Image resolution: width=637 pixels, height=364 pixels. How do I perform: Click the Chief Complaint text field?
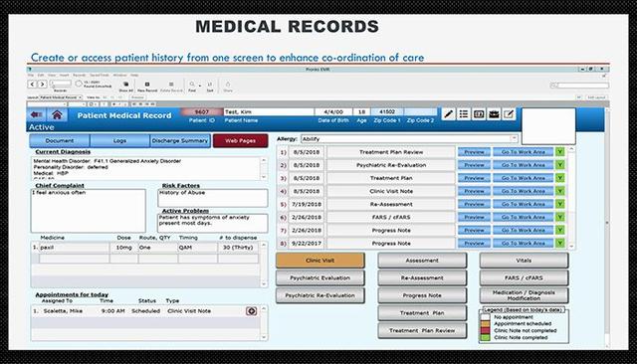click(89, 211)
